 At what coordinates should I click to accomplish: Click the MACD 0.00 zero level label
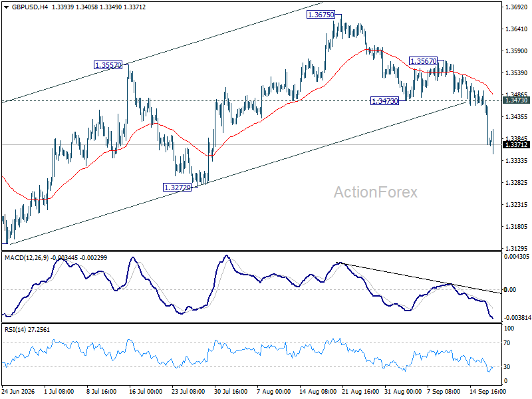point(509,290)
